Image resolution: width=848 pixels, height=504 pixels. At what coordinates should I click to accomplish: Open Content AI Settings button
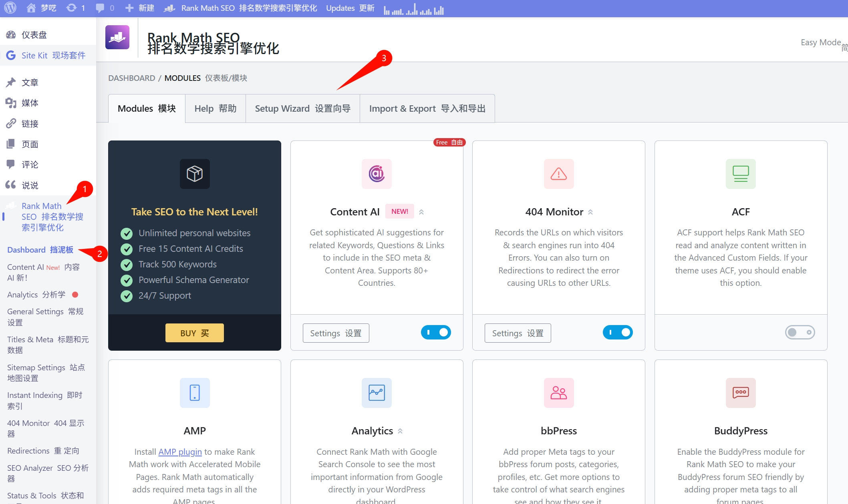336,333
